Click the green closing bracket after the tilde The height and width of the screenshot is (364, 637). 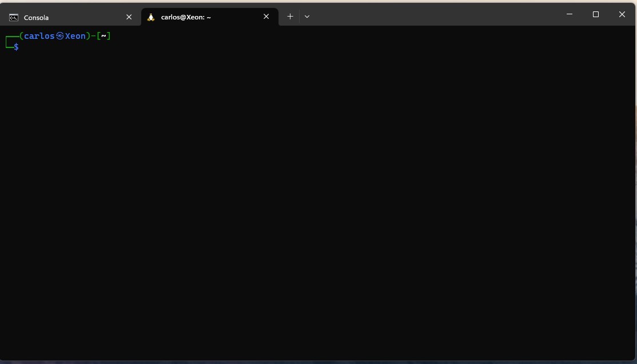point(109,36)
